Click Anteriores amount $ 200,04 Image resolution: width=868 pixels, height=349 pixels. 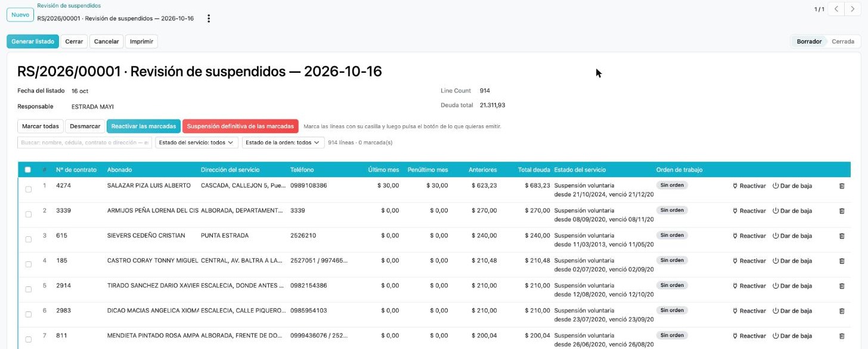483,336
